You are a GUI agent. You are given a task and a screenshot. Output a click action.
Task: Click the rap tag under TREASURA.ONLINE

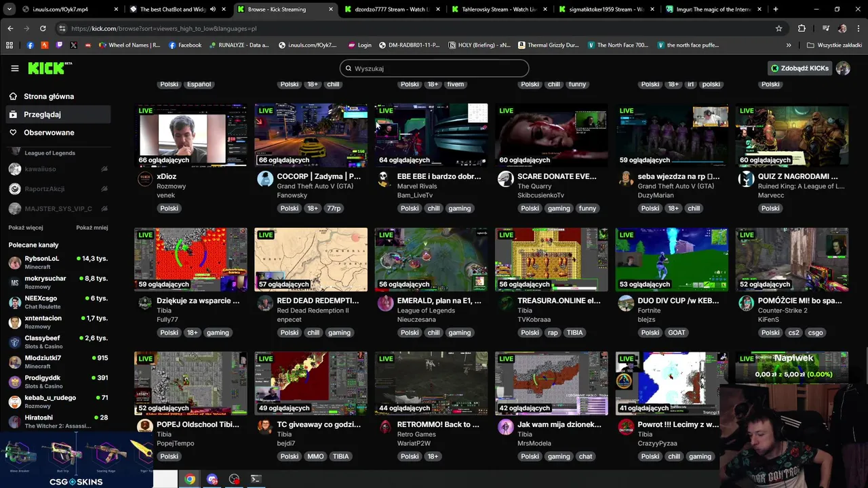pos(553,332)
